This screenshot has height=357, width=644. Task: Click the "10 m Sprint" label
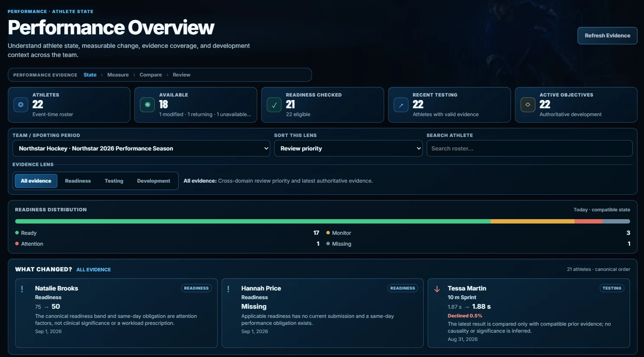point(462,297)
